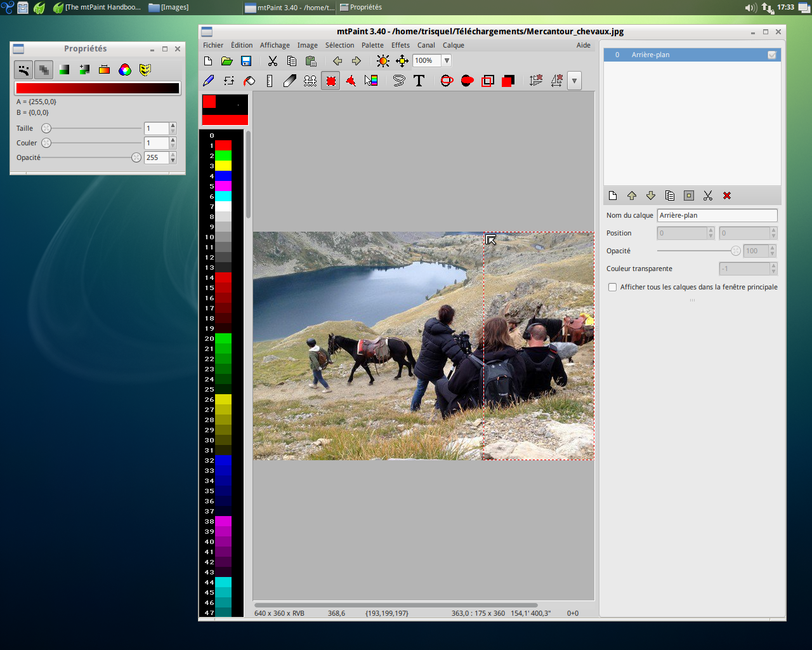The height and width of the screenshot is (650, 812).
Task: Open the Sélection menu
Action: pyautogui.click(x=339, y=45)
